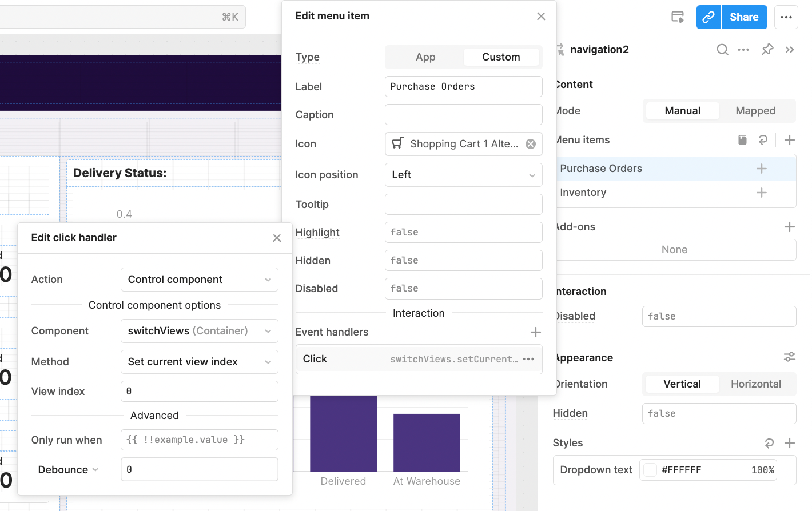The width and height of the screenshot is (812, 511).
Task: Click the Debounce value input
Action: click(199, 469)
